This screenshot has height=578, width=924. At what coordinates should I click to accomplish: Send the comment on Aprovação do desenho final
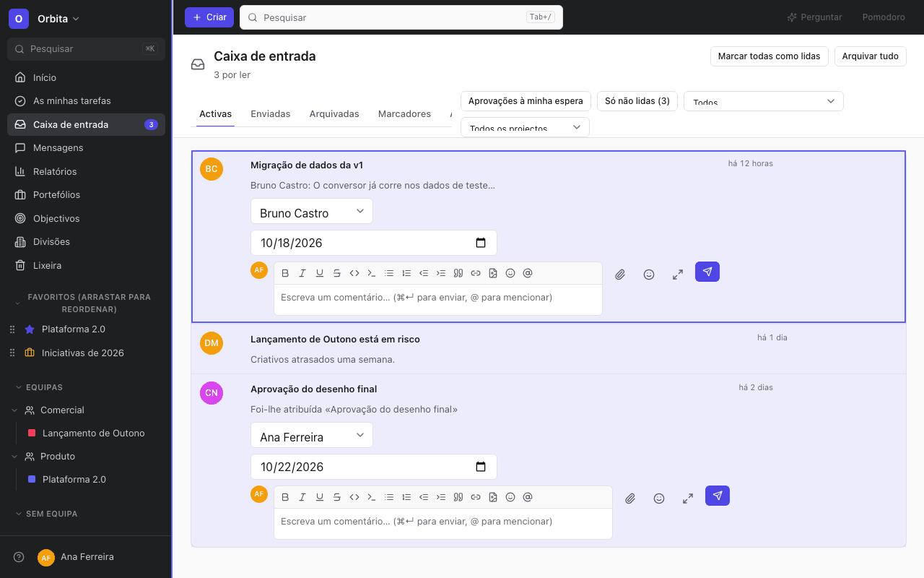pyautogui.click(x=718, y=496)
